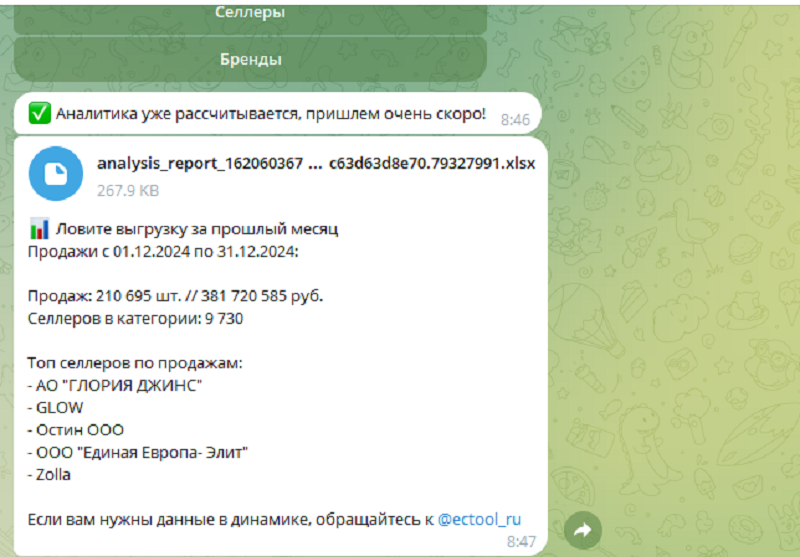The width and height of the screenshot is (800, 557).
Task: Click the 267.9 KB file size label
Action: point(128,189)
